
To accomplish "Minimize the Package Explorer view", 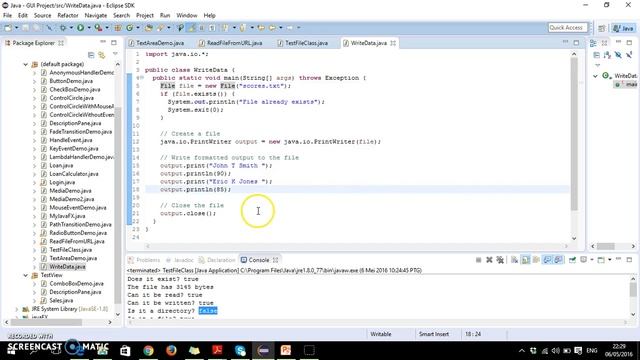I will pos(103,42).
